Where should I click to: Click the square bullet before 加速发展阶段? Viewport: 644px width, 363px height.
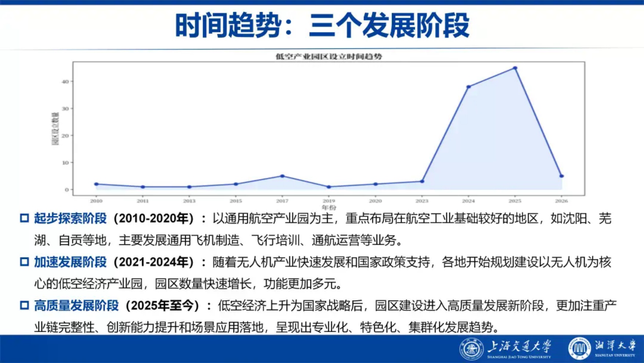pos(24,262)
